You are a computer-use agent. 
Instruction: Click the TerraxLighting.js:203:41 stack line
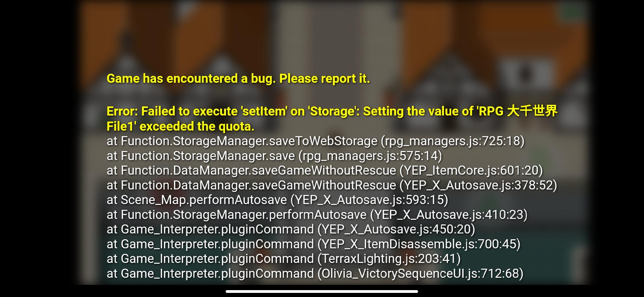point(284,259)
